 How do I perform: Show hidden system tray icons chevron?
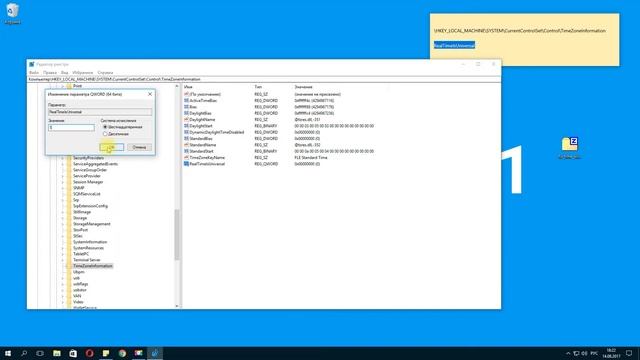(x=568, y=353)
